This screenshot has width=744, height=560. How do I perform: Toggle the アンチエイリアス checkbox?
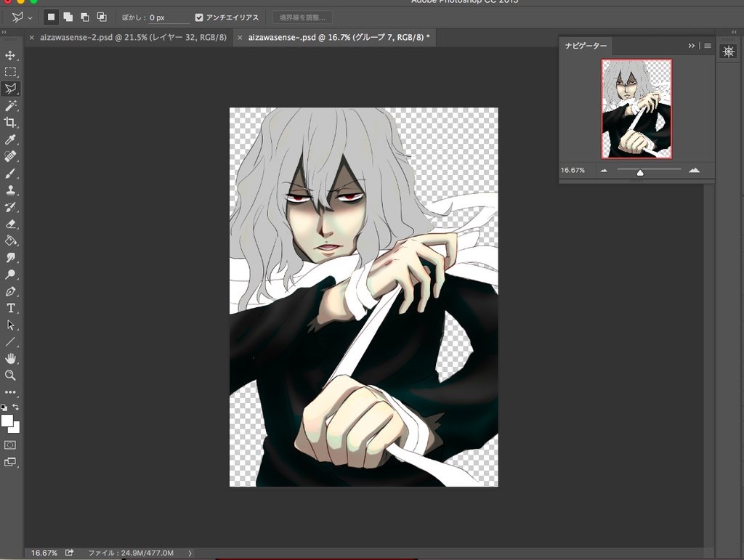(x=199, y=17)
